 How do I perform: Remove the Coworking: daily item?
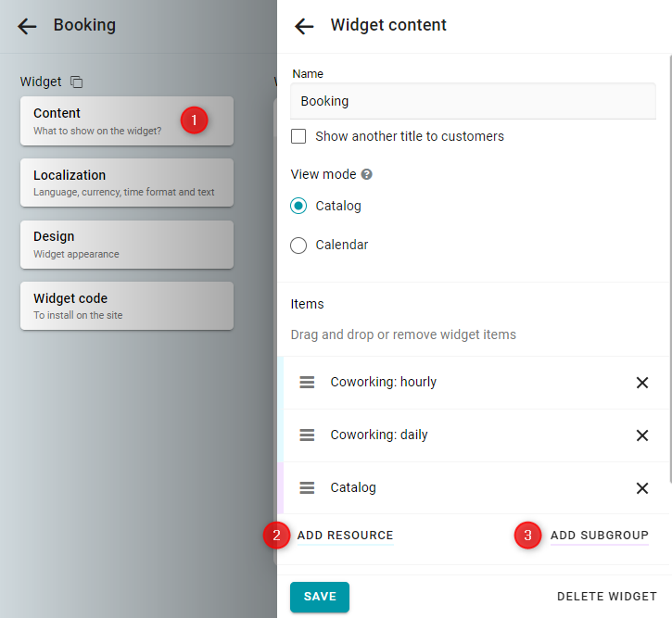(x=642, y=435)
